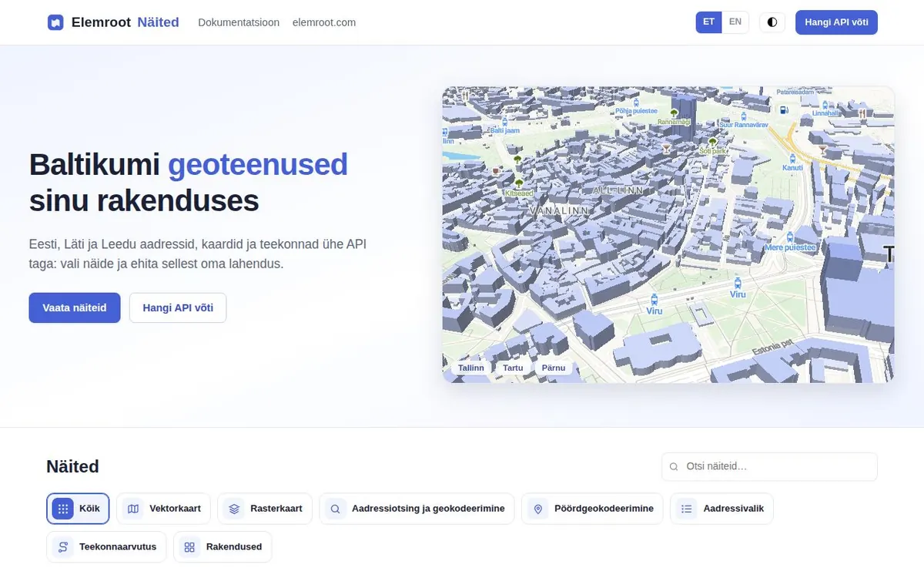Click the Elemroot logo icon
Viewport: 924px width, 578px height.
point(55,22)
